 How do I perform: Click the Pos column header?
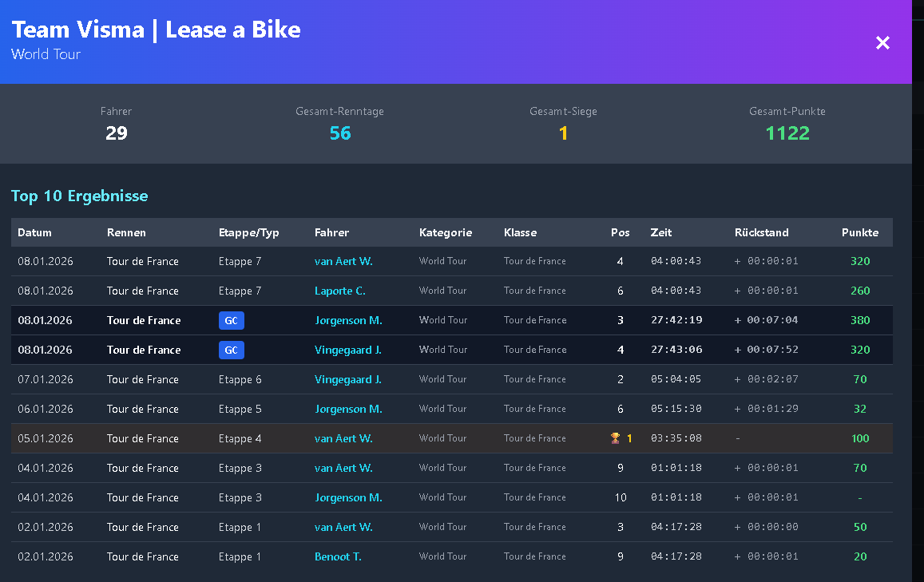[x=620, y=232]
